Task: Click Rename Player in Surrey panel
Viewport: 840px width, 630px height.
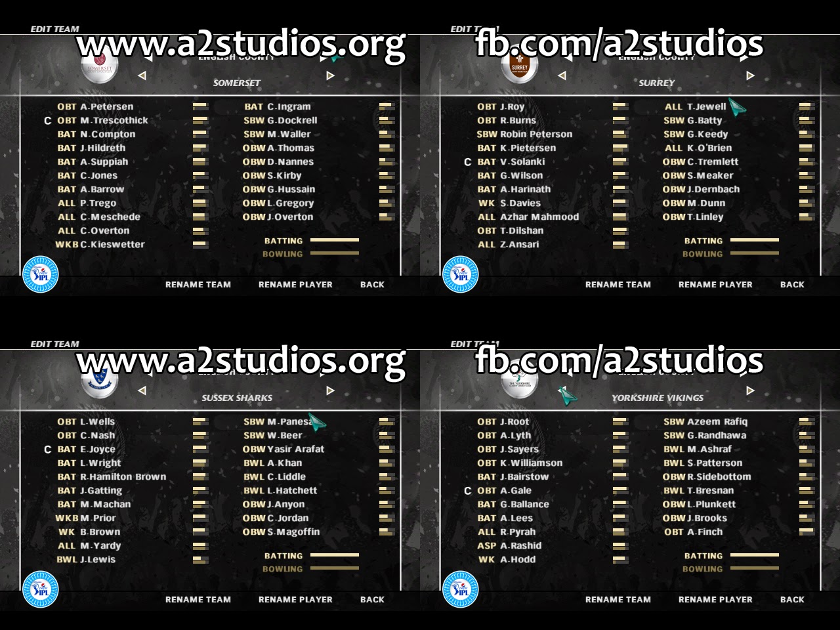Action: (x=715, y=284)
